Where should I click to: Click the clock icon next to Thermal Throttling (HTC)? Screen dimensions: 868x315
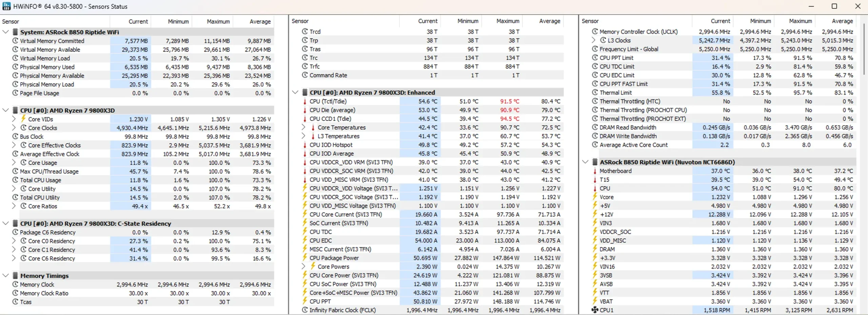point(595,101)
